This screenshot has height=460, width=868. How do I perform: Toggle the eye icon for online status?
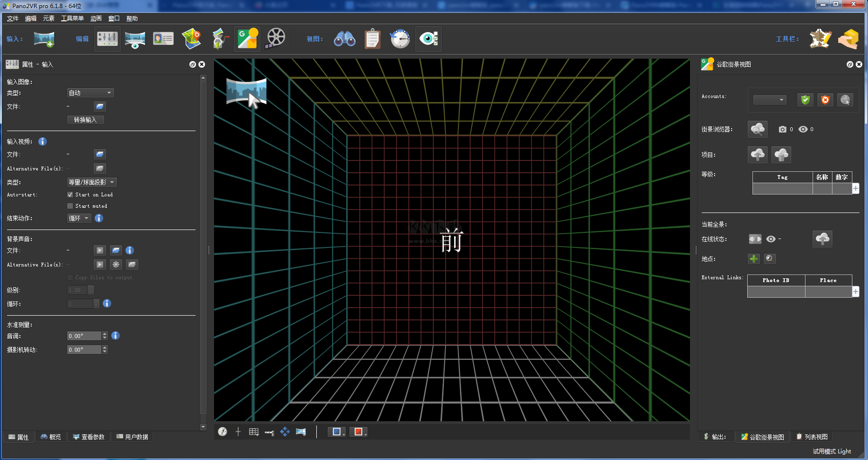click(x=771, y=239)
